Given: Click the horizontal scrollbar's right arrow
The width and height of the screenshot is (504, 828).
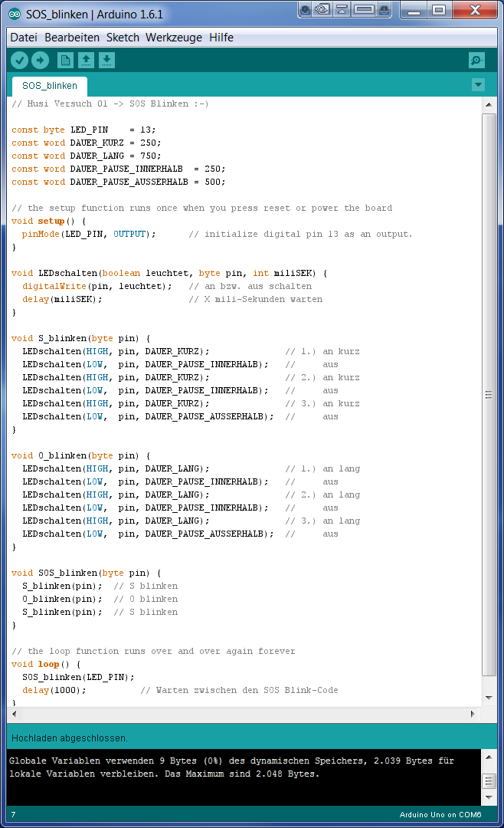Looking at the screenshot, I should 472,714.
